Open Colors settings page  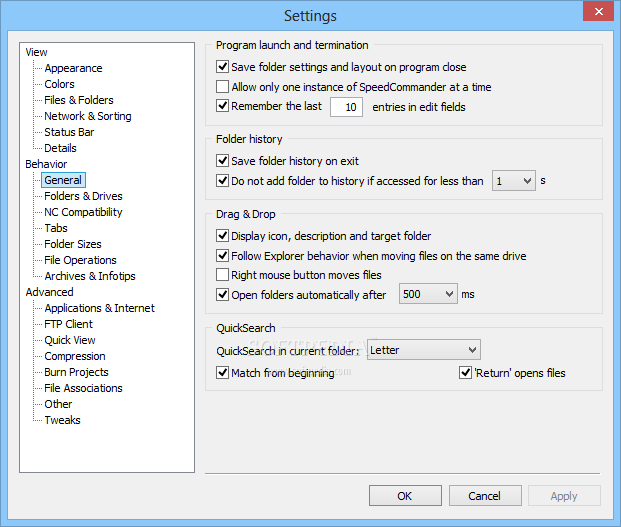tap(59, 84)
